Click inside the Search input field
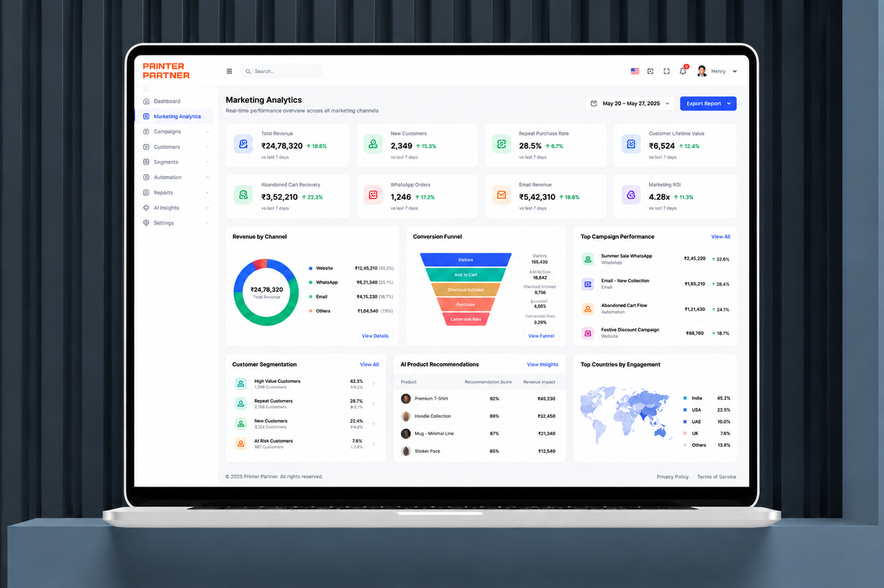This screenshot has height=588, width=884. click(x=282, y=71)
